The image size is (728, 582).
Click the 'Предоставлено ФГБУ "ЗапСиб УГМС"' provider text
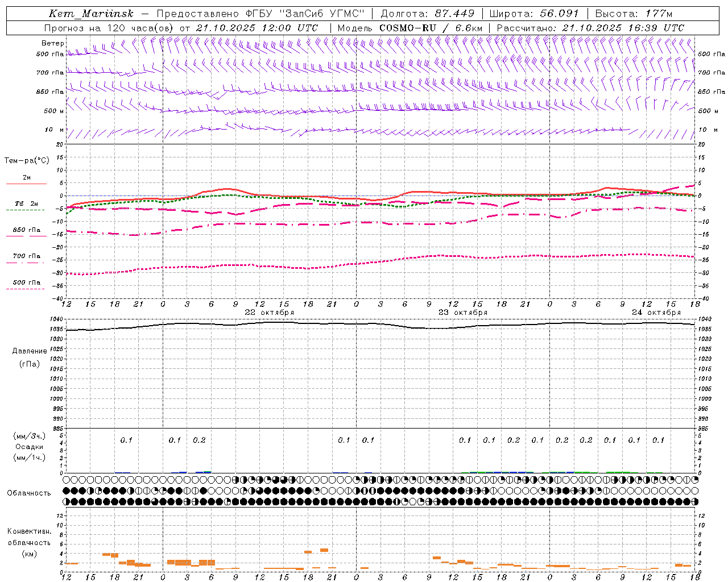click(260, 14)
